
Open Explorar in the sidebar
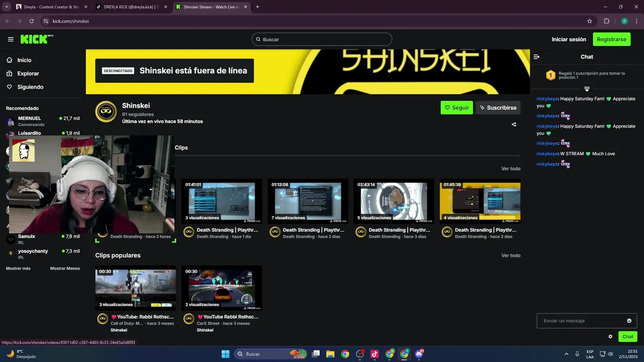click(28, 73)
